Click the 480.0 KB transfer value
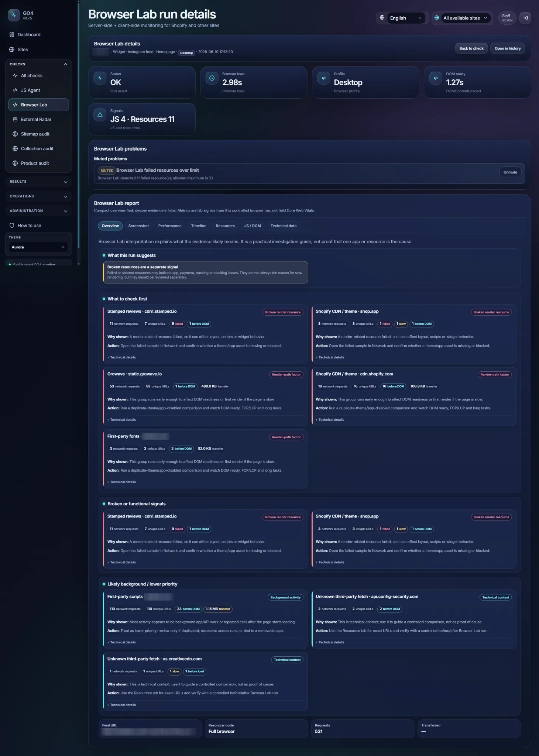 215,386
